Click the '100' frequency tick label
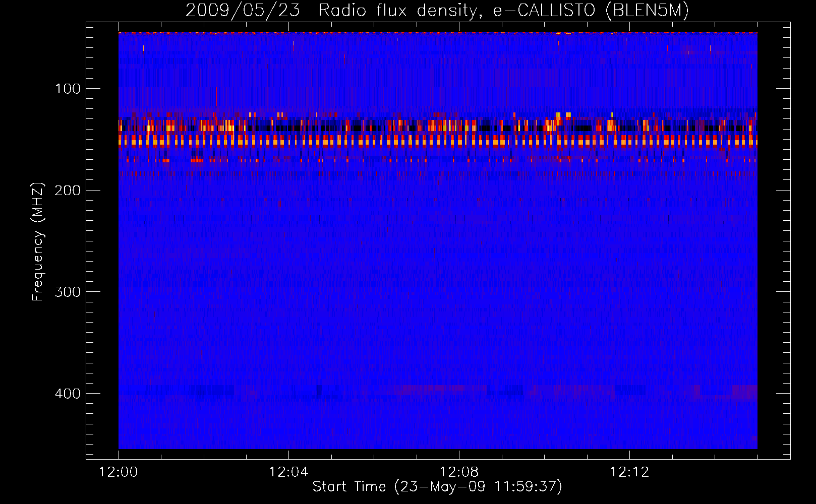The width and height of the screenshot is (816, 504). (68, 89)
